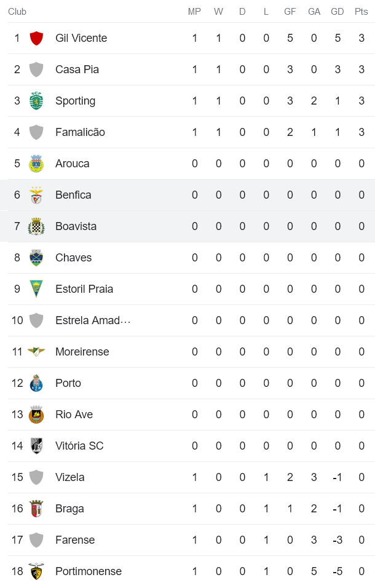Select the Sporting lion crest icon

tap(36, 100)
